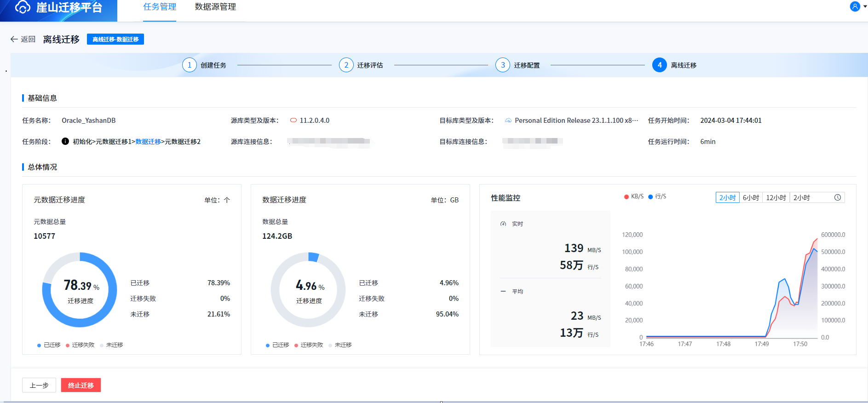Click the real-time 139 MB/S reading
This screenshot has height=403, width=868.
click(583, 248)
